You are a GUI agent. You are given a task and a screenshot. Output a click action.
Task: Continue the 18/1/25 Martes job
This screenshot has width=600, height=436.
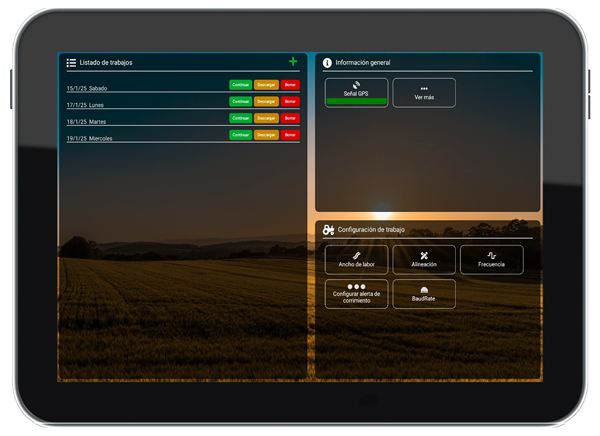[240, 118]
